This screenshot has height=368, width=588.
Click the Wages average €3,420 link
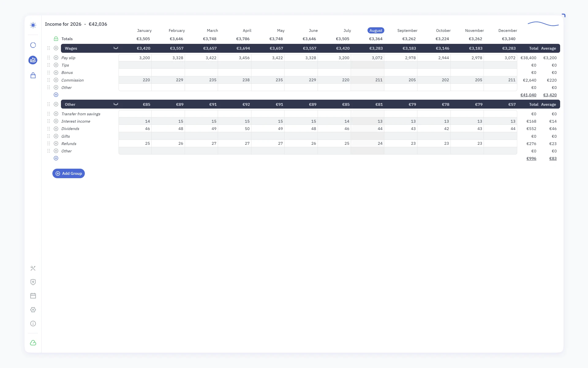550,95
